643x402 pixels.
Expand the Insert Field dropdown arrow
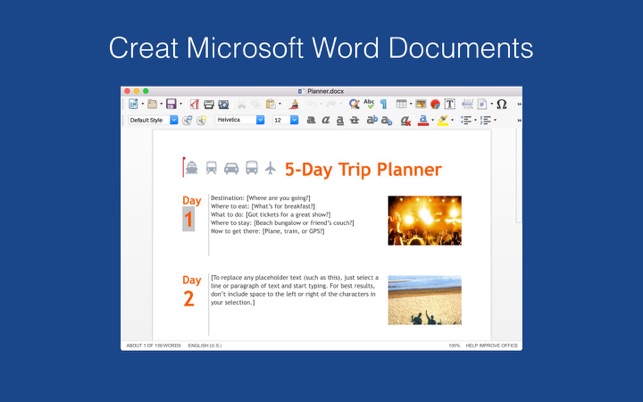492,104
